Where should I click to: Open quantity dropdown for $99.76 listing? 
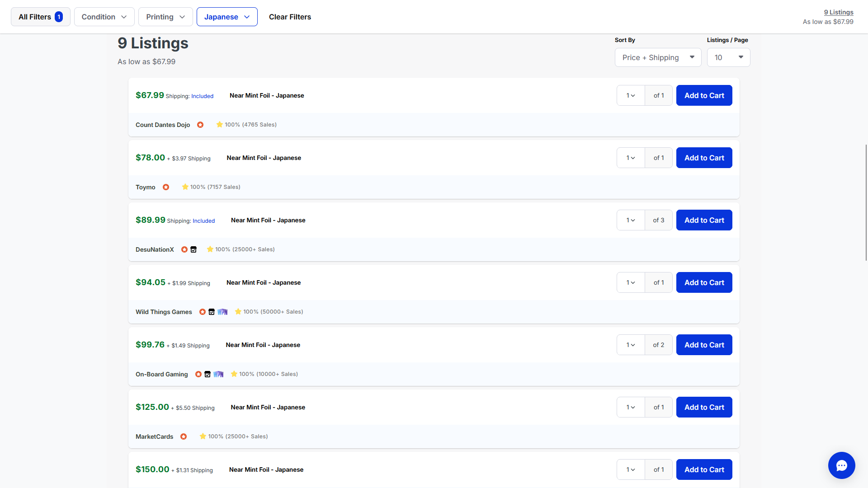pos(631,345)
